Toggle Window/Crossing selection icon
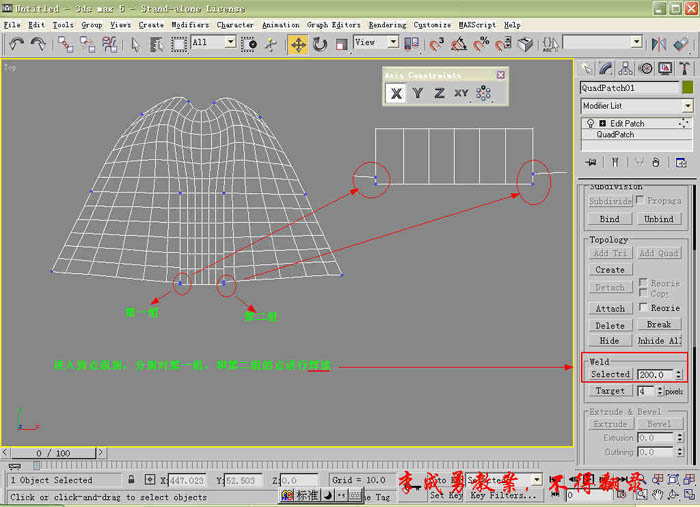Screen dimensions: 700x507 249,44
